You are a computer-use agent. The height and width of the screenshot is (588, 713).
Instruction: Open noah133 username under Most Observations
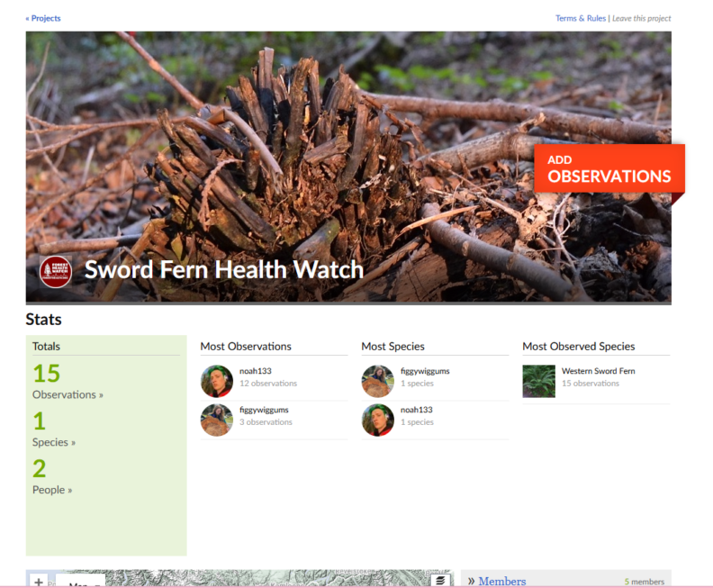[x=256, y=371]
